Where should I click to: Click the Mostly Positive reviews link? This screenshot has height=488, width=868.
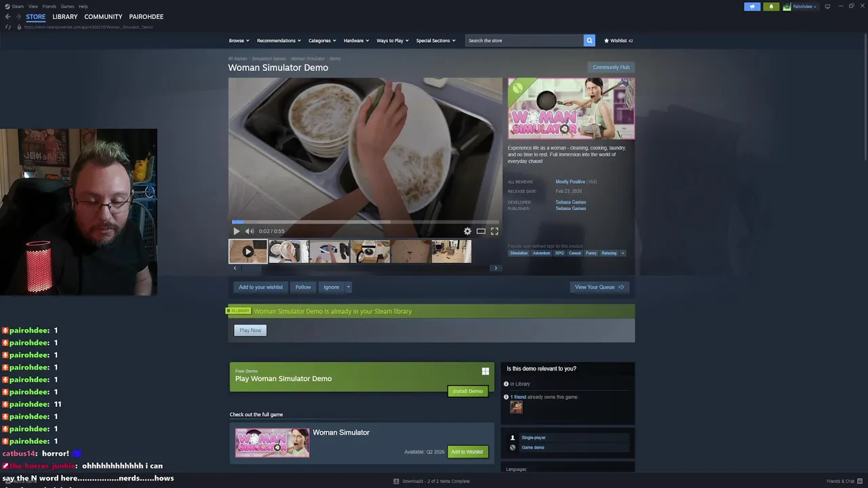570,182
